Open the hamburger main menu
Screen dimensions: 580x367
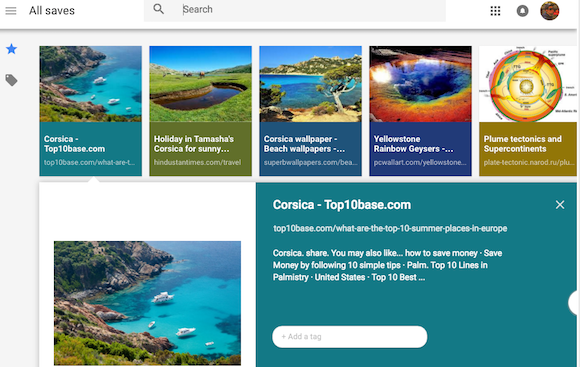click(11, 11)
